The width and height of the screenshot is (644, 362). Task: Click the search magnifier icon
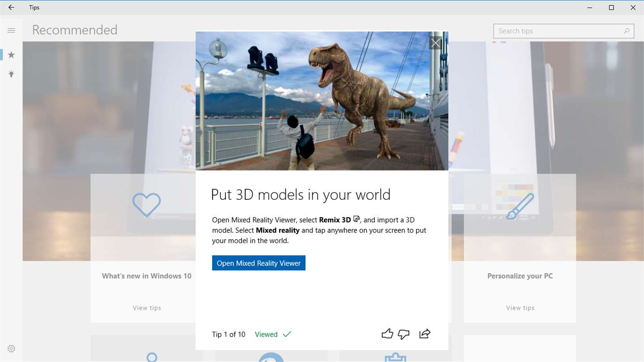[627, 31]
